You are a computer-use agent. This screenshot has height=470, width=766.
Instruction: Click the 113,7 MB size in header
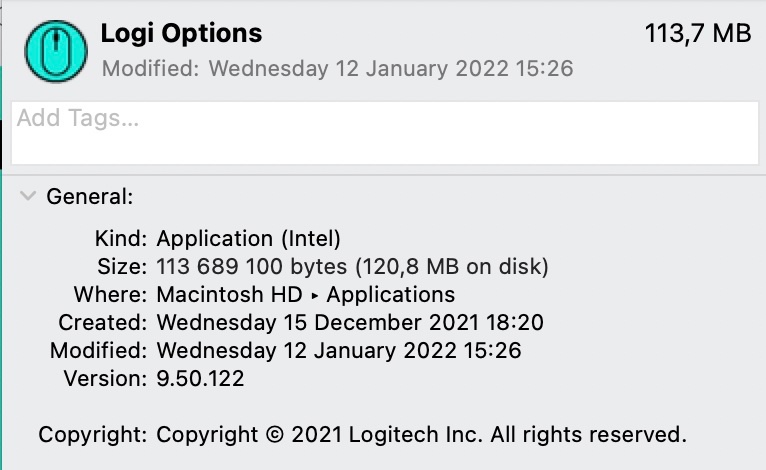[698, 33]
